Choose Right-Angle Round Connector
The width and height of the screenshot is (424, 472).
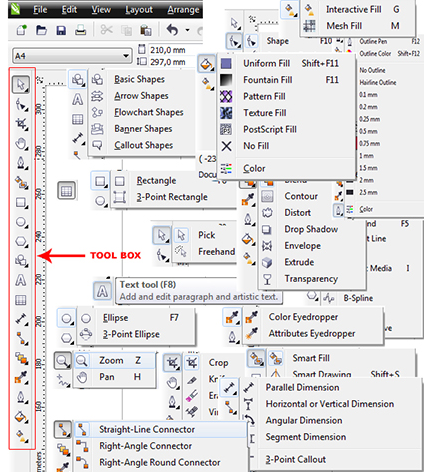(160, 463)
